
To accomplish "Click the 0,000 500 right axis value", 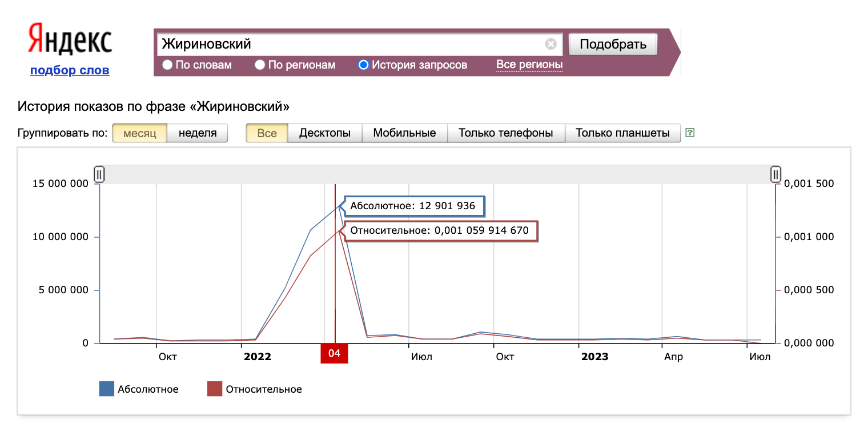I will [809, 290].
